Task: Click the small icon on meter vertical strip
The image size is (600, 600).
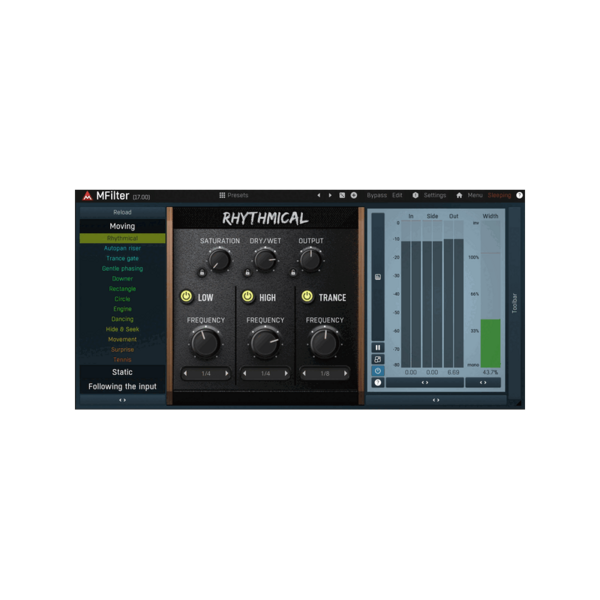Action: tap(378, 277)
